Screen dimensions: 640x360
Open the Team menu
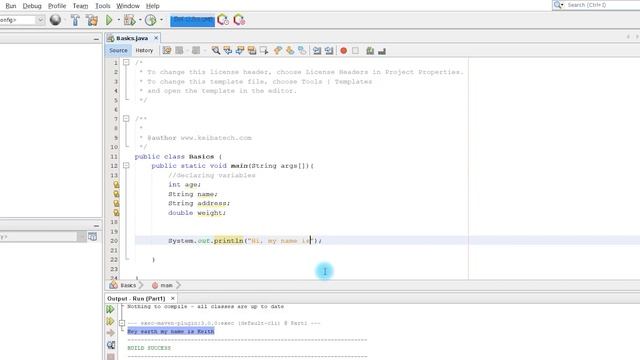click(80, 6)
